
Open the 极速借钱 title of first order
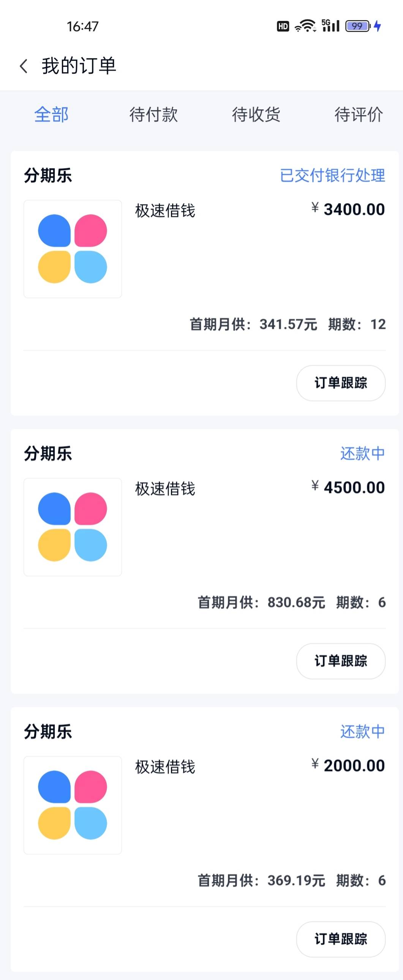click(x=165, y=210)
